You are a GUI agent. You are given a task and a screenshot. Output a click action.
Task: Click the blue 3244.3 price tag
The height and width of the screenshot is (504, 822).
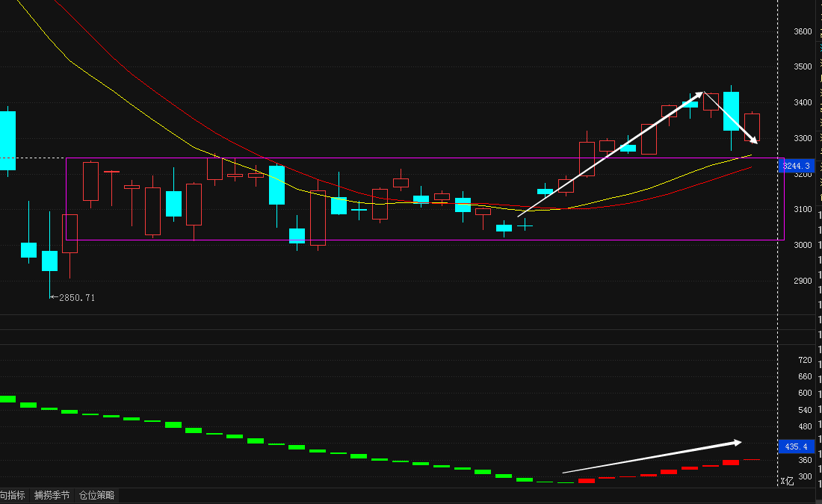[x=796, y=166]
